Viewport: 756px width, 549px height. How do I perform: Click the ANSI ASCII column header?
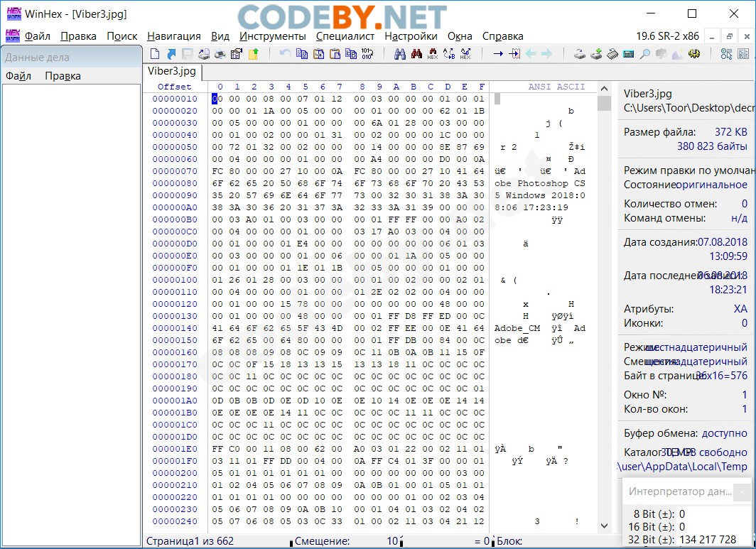pos(556,87)
